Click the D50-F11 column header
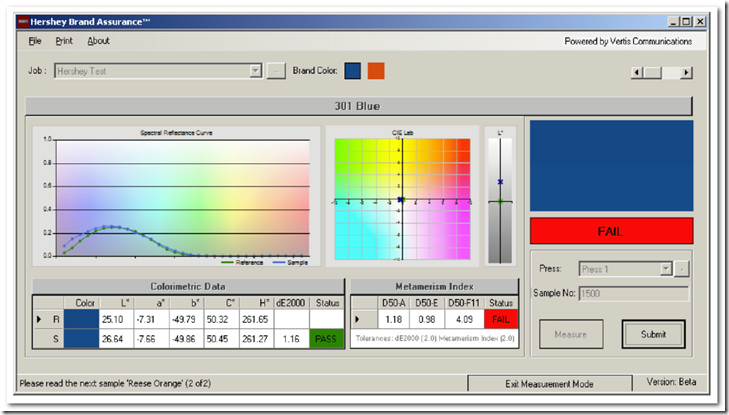729x415 pixels. [x=464, y=303]
